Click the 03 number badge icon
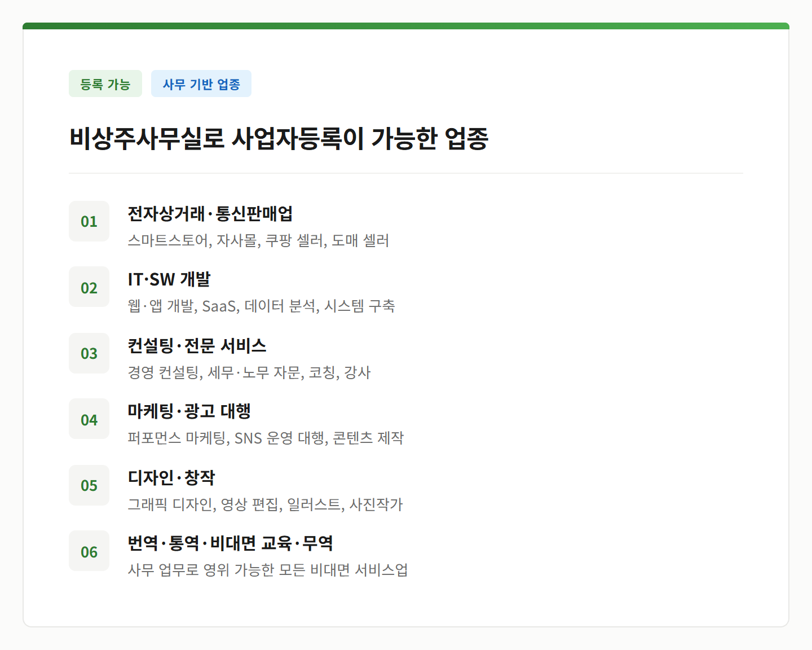This screenshot has width=812, height=650. (x=89, y=353)
